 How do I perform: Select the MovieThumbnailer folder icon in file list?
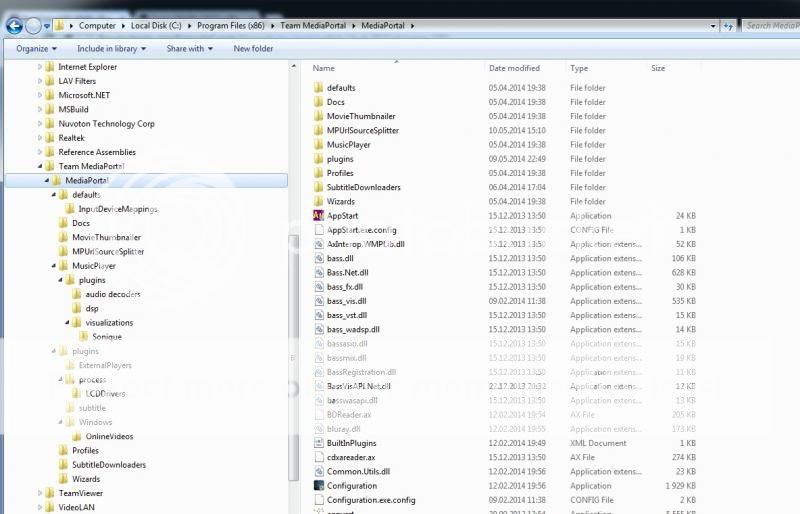coord(319,116)
